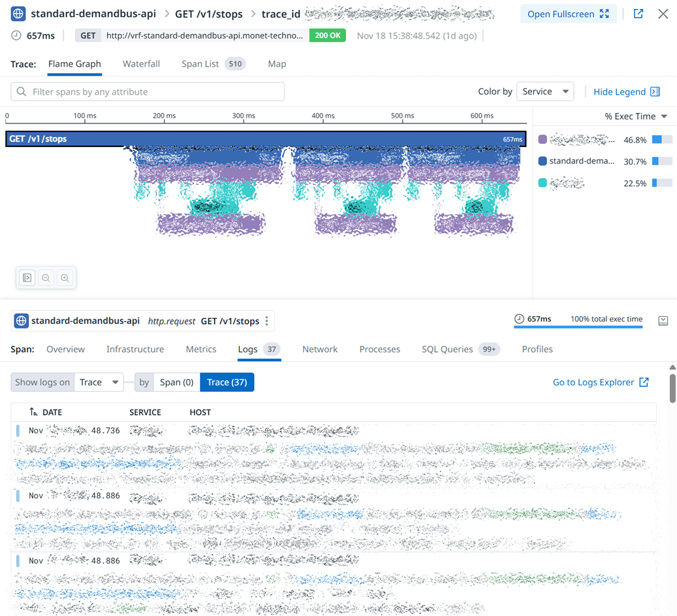The width and height of the screenshot is (677, 616).
Task: Show logs by Span (0)
Action: pyautogui.click(x=176, y=382)
